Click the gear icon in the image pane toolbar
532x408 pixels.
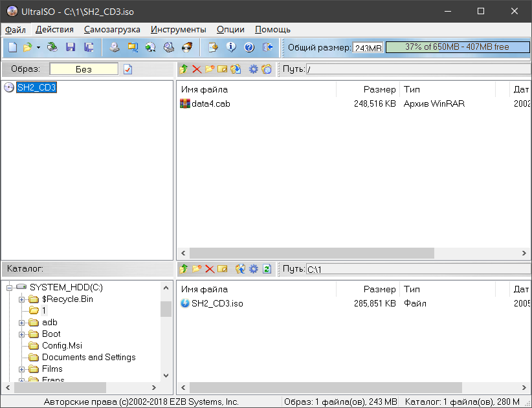[254, 69]
